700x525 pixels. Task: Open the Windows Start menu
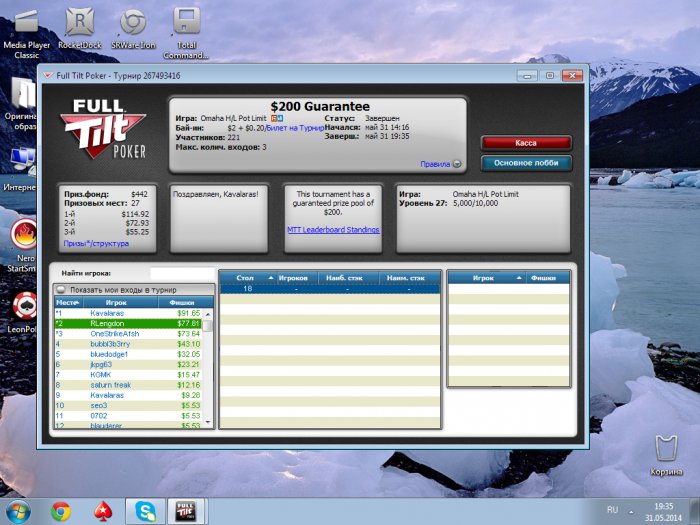click(x=19, y=511)
